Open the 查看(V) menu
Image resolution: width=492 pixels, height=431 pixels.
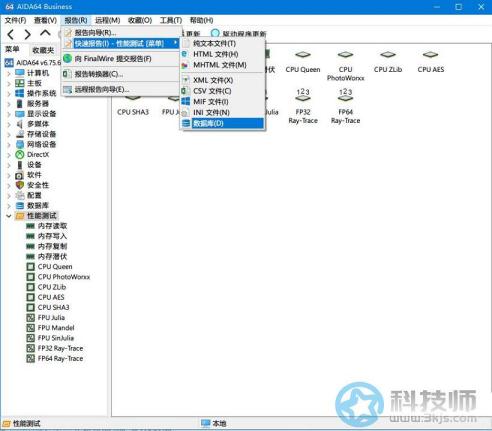coord(45,20)
